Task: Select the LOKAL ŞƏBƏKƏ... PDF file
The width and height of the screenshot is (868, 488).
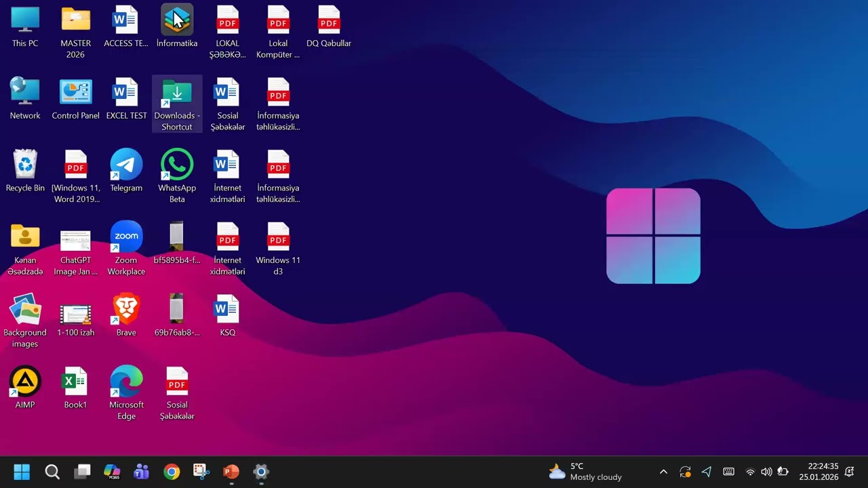Action: [x=227, y=33]
